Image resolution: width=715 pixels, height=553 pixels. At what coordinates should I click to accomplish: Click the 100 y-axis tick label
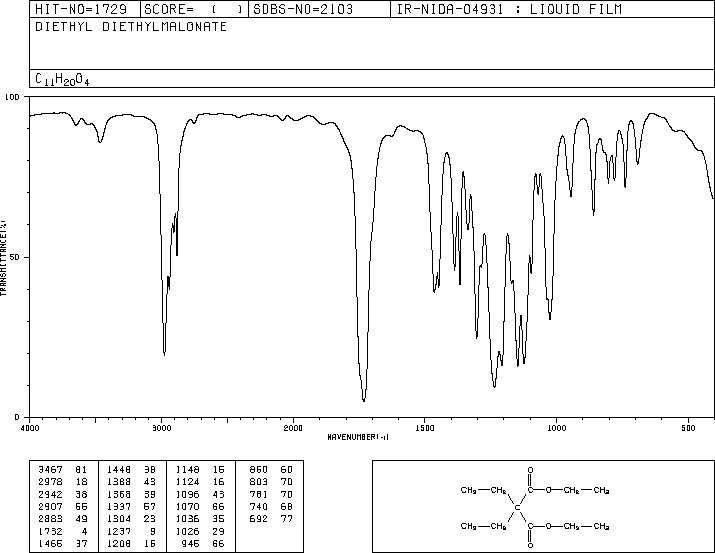point(12,97)
